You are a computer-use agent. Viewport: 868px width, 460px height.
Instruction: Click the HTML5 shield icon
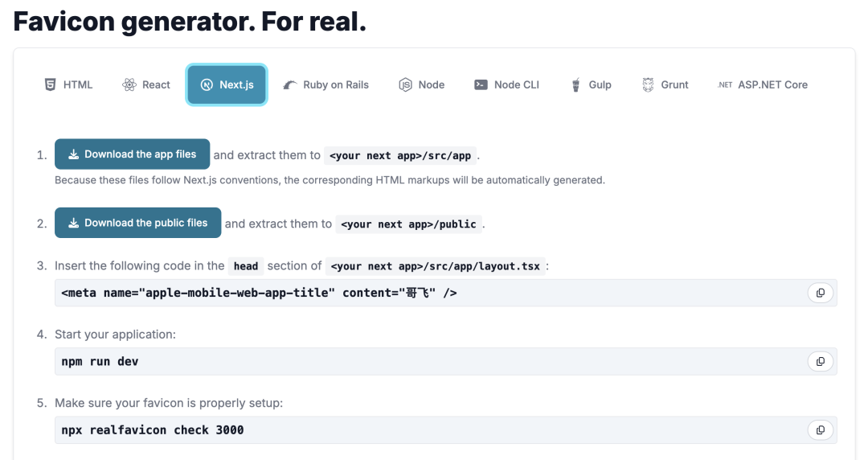tap(51, 84)
